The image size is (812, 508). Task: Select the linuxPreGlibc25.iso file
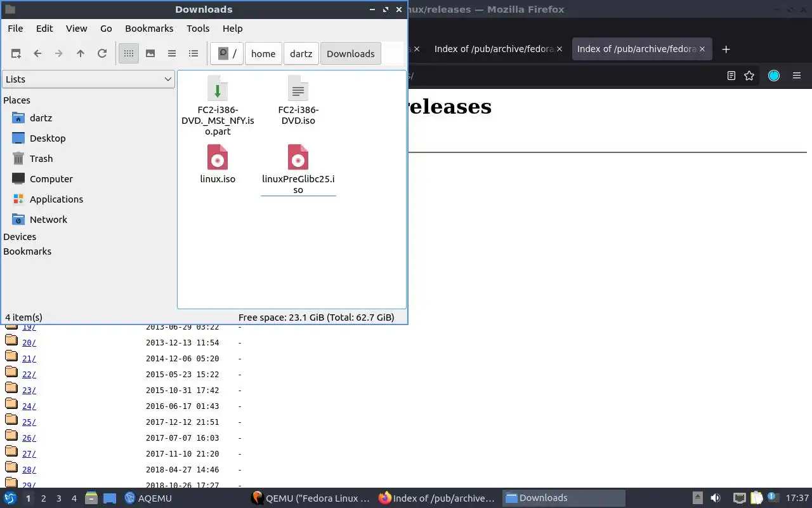298,169
